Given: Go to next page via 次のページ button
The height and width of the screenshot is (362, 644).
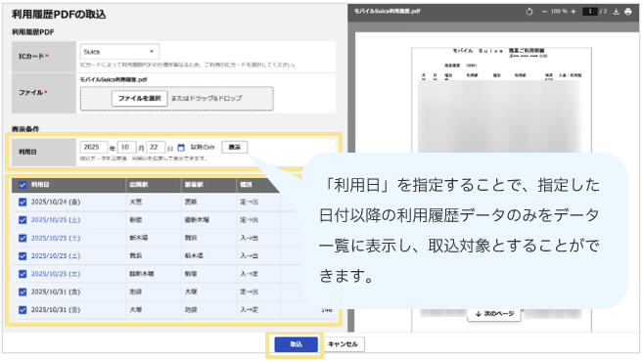Looking at the screenshot, I should point(494,313).
